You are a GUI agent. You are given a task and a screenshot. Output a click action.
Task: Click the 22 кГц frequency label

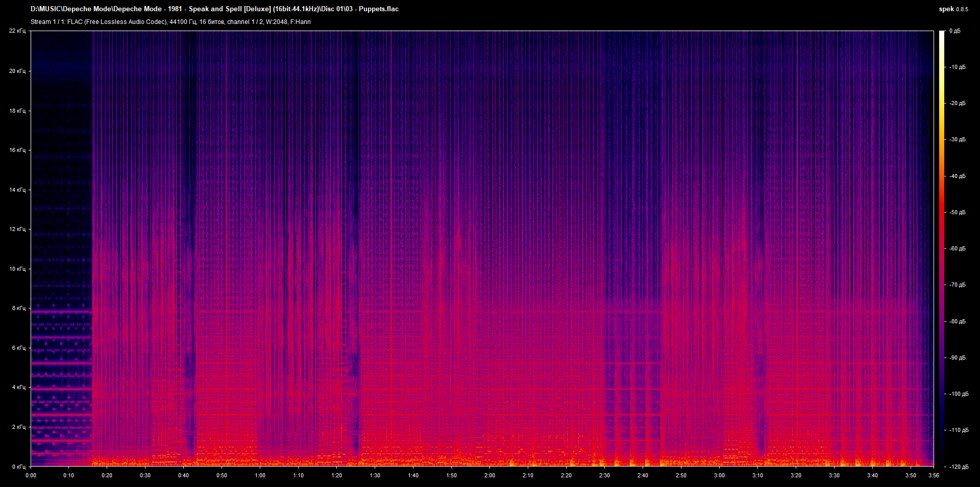tap(17, 31)
